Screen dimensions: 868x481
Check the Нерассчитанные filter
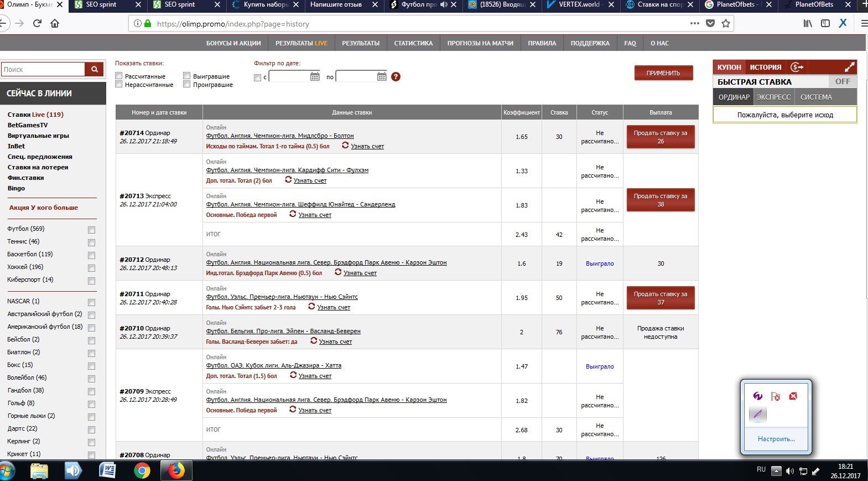tap(119, 84)
